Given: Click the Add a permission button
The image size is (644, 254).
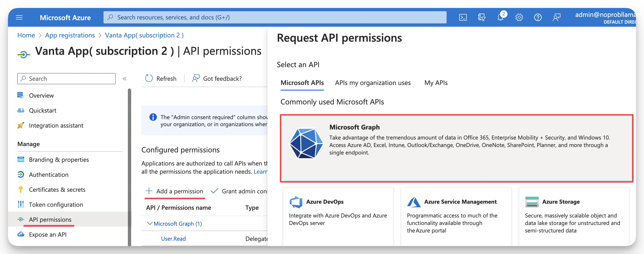Looking at the screenshot, I should tap(174, 191).
